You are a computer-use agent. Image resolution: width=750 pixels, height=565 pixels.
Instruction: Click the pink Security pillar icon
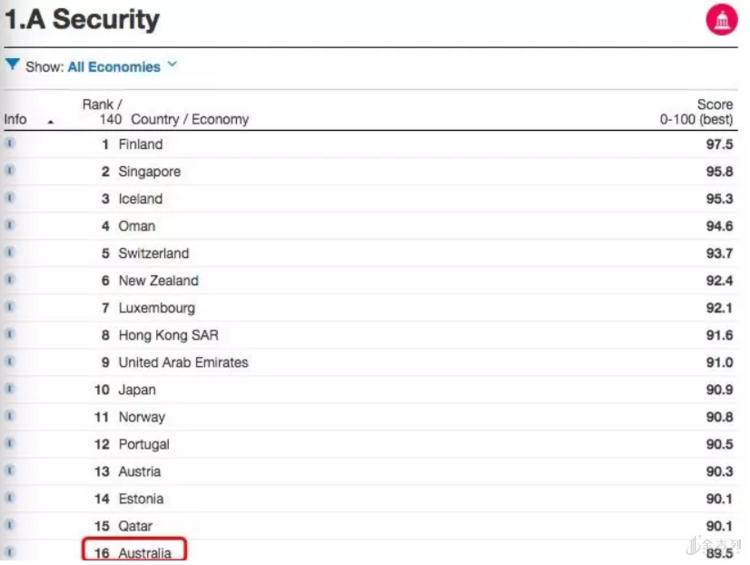[x=721, y=19]
